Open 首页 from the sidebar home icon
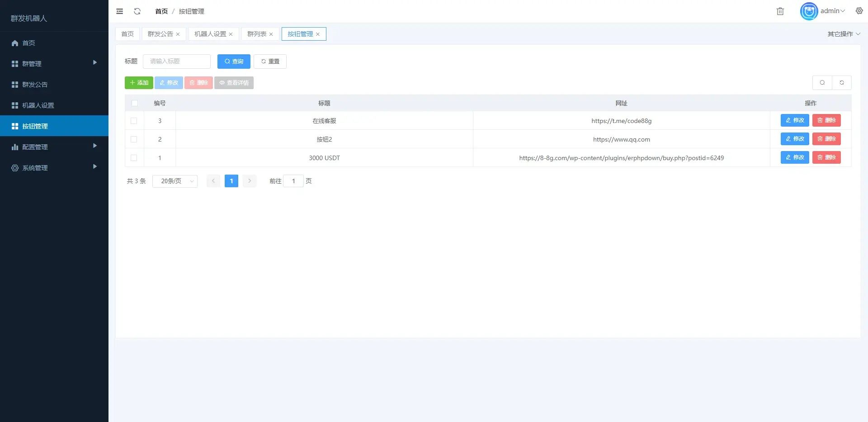Viewport: 868px width, 422px height. pyautogui.click(x=15, y=43)
